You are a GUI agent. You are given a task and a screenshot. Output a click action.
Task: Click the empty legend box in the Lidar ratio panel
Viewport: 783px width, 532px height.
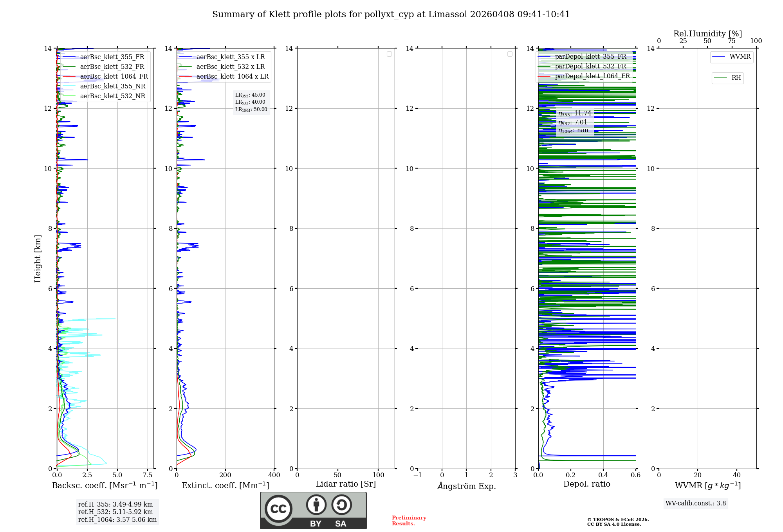(x=389, y=54)
